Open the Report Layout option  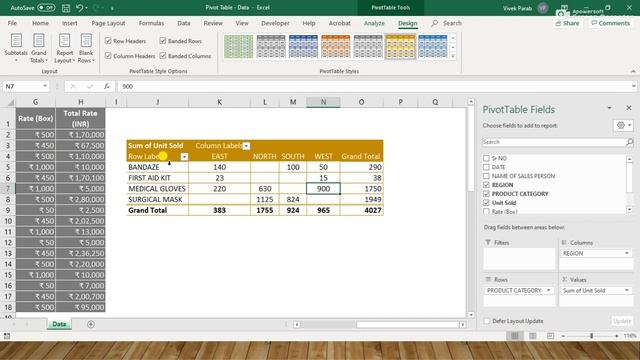coord(64,48)
